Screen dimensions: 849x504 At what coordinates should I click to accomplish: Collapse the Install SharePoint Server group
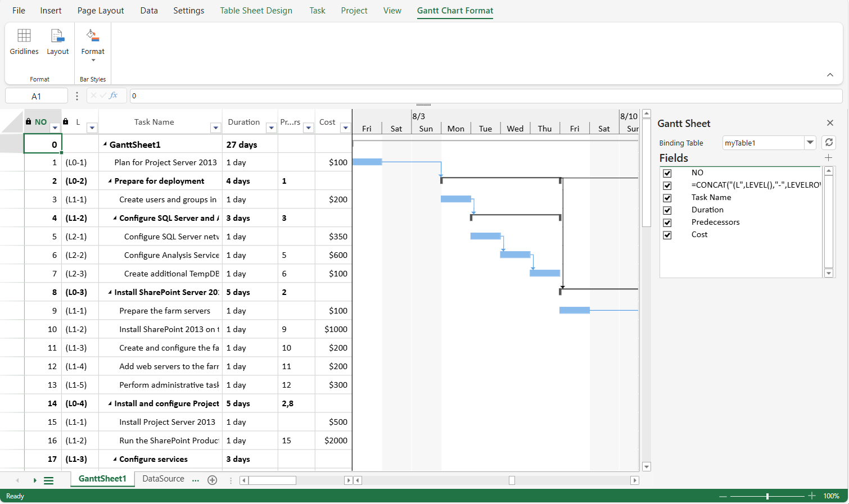pyautogui.click(x=110, y=292)
